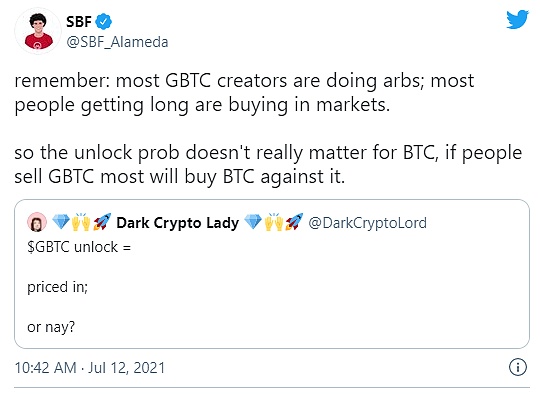Click the 'or nay?' line in quoted tweet
The width and height of the screenshot is (540, 394).
pyautogui.click(x=51, y=327)
